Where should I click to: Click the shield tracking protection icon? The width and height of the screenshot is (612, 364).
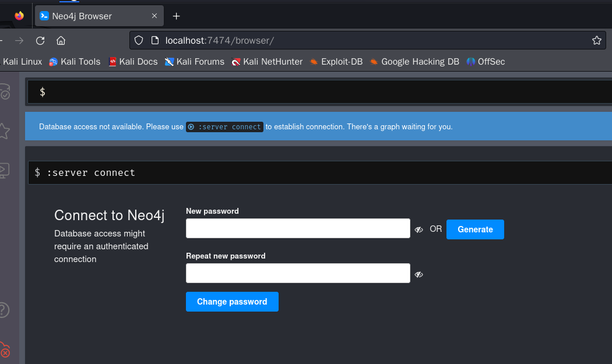tap(139, 40)
